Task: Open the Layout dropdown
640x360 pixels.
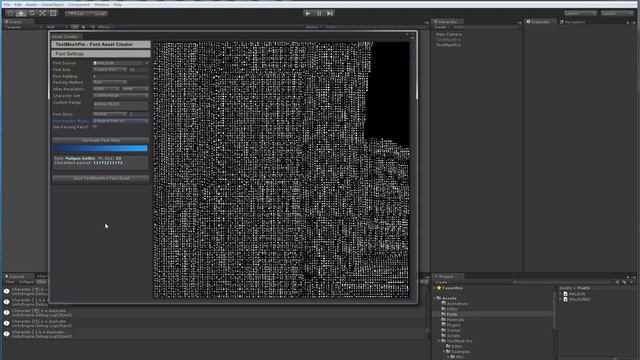Action: pyautogui.click(x=616, y=13)
